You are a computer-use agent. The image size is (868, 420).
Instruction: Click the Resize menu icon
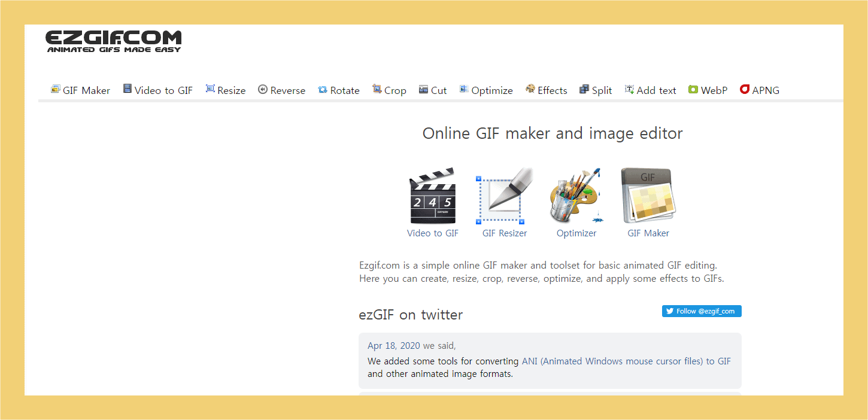pos(210,89)
